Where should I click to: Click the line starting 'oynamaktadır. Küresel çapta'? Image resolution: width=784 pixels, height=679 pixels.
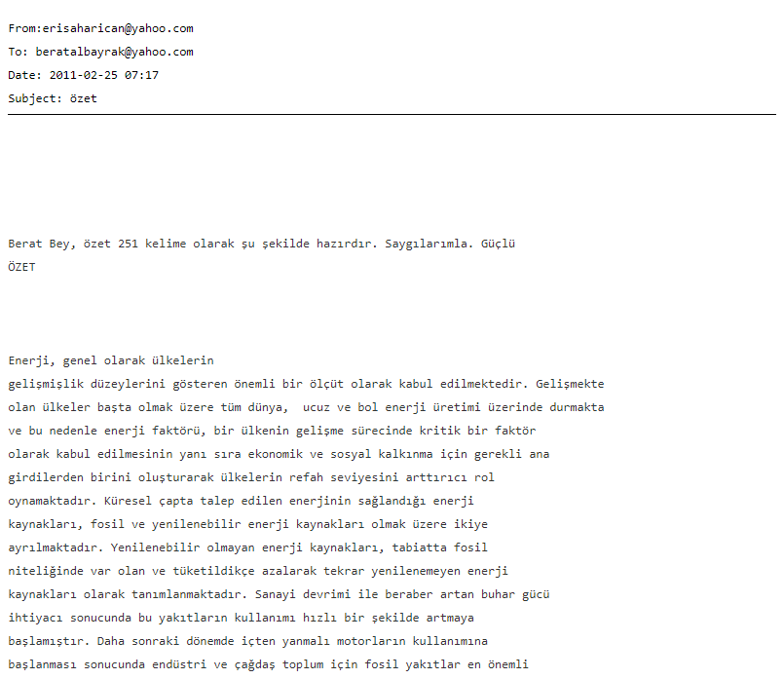point(241,501)
